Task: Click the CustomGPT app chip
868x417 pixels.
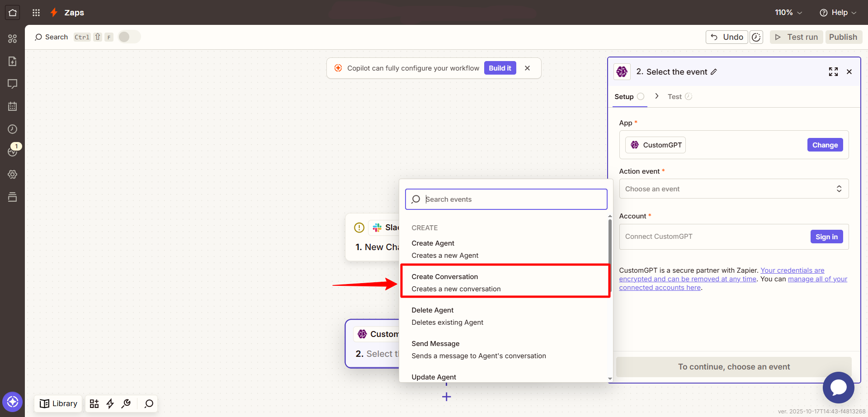Action: click(x=656, y=145)
